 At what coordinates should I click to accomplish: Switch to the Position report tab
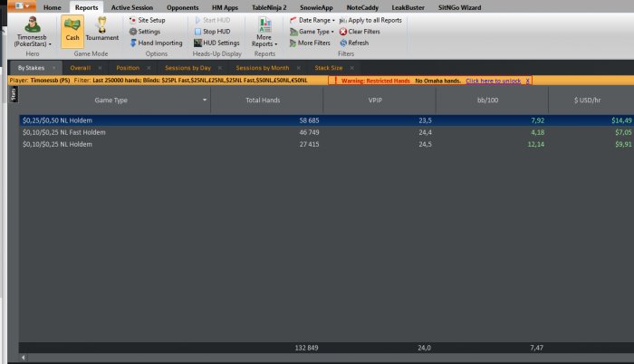click(x=128, y=68)
